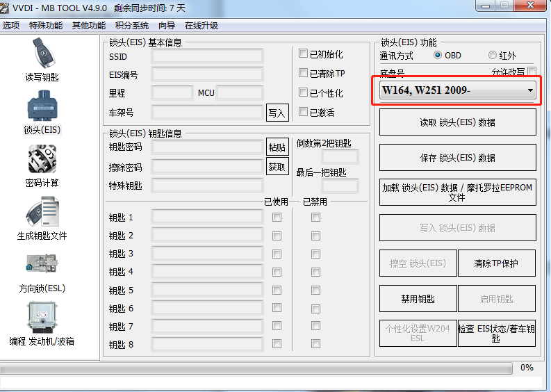Click the VVDI app icon in title bar
The width and height of the screenshot is (551, 392).
[x=8, y=7]
